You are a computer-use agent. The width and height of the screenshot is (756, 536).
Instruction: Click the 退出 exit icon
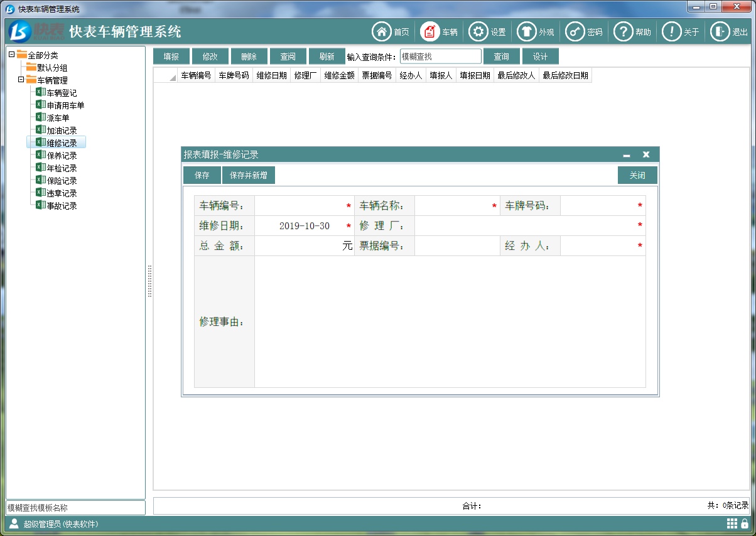click(x=720, y=31)
